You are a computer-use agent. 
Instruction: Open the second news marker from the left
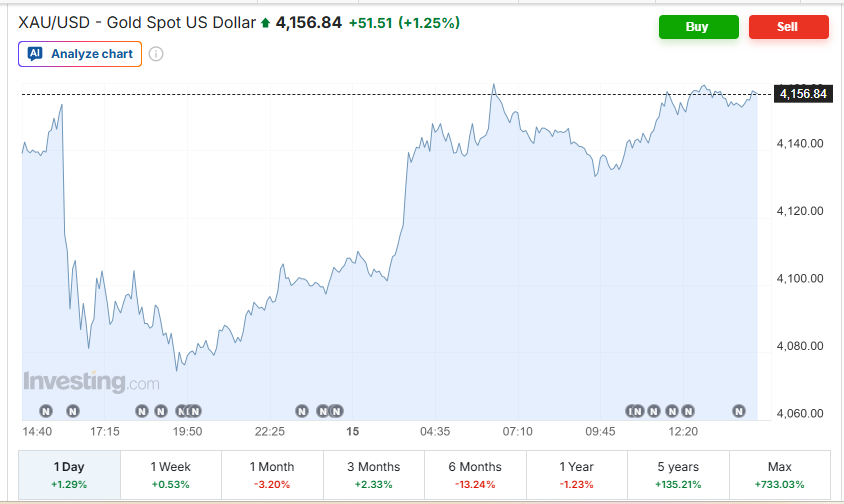[73, 411]
